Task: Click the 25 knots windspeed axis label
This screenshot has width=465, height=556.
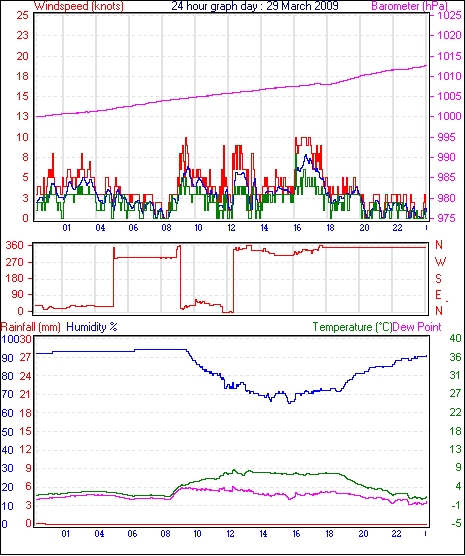Action: pos(22,16)
